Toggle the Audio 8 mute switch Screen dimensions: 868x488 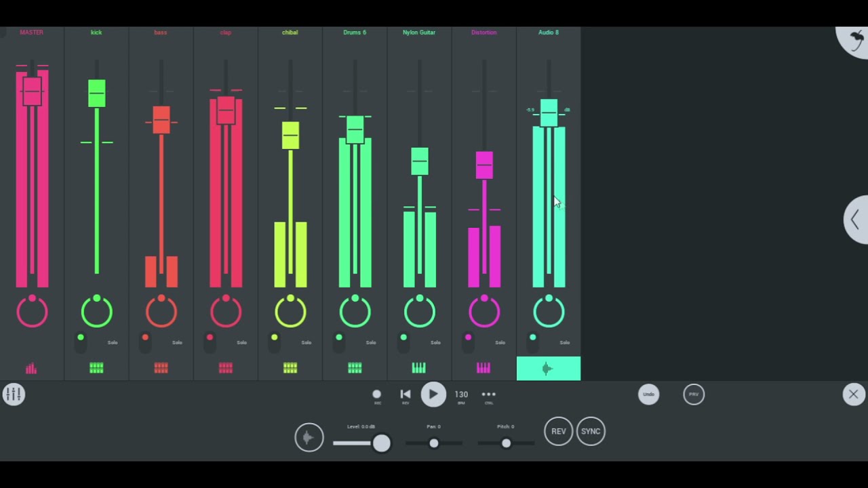[533, 342]
